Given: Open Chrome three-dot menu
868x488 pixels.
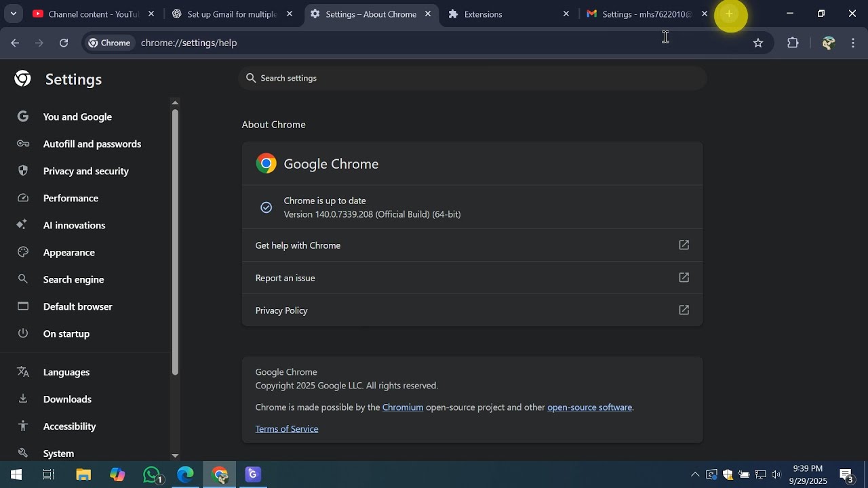Looking at the screenshot, I should (853, 43).
